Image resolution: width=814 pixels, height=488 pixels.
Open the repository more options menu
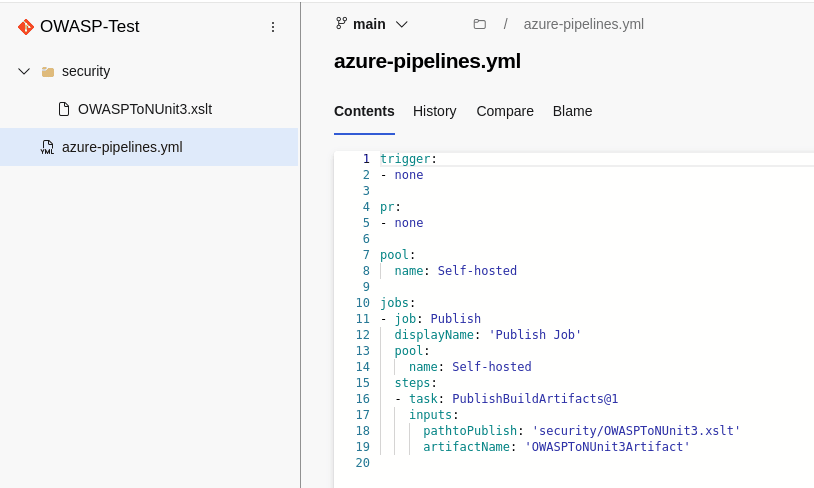click(x=273, y=27)
